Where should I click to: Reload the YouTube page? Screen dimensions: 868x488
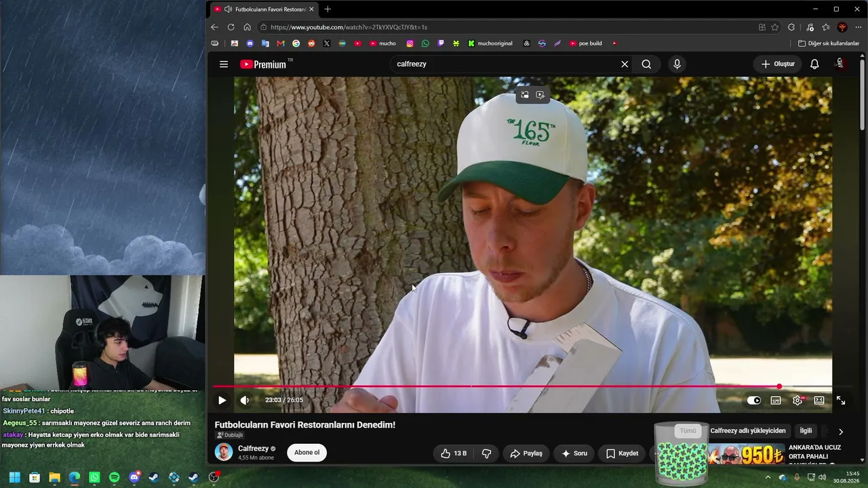[231, 27]
